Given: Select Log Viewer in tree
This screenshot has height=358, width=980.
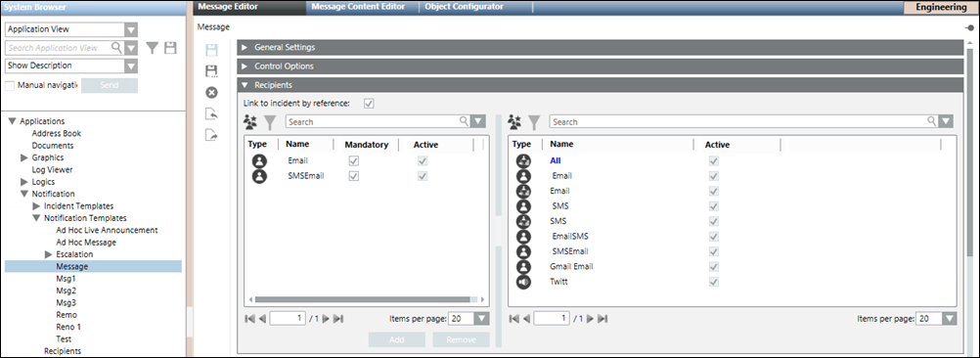Looking at the screenshot, I should click(52, 170).
